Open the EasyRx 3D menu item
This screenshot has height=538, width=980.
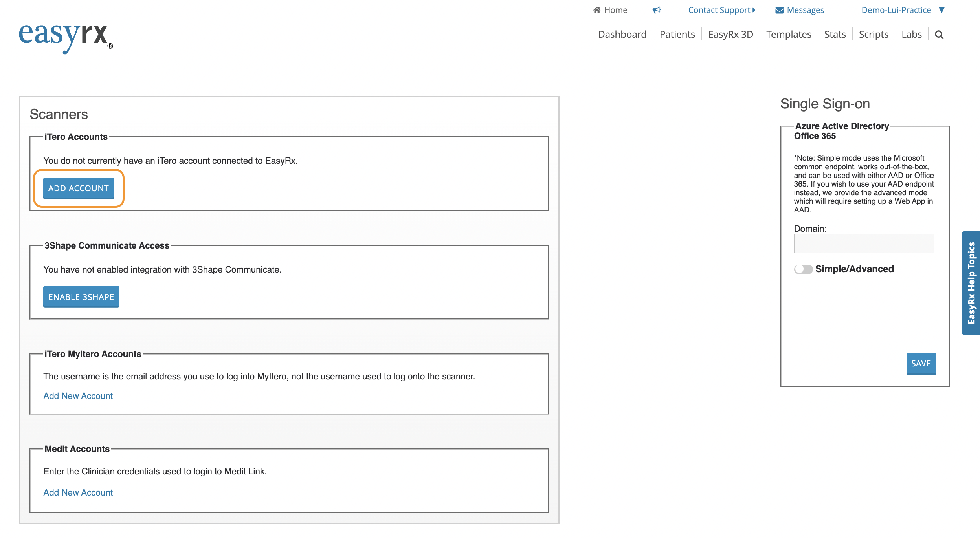click(730, 35)
